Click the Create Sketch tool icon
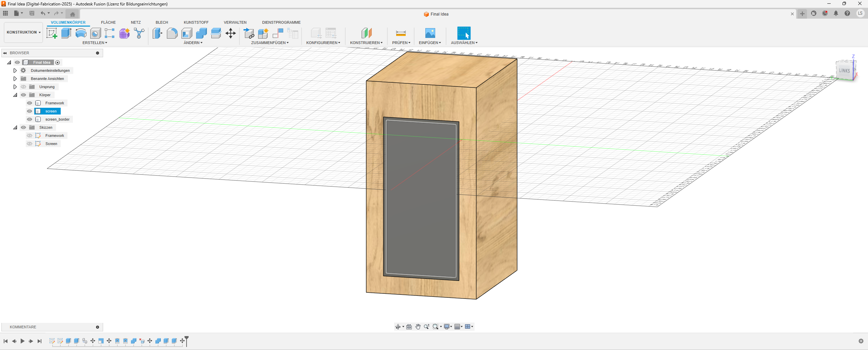The width and height of the screenshot is (868, 350). click(52, 33)
